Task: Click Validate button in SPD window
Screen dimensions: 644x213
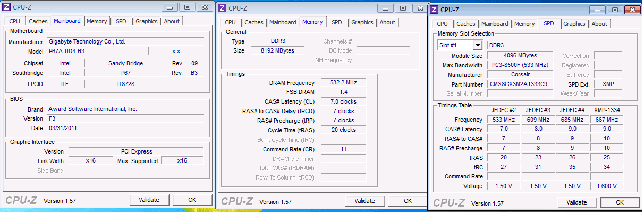Action: [x=577, y=202]
